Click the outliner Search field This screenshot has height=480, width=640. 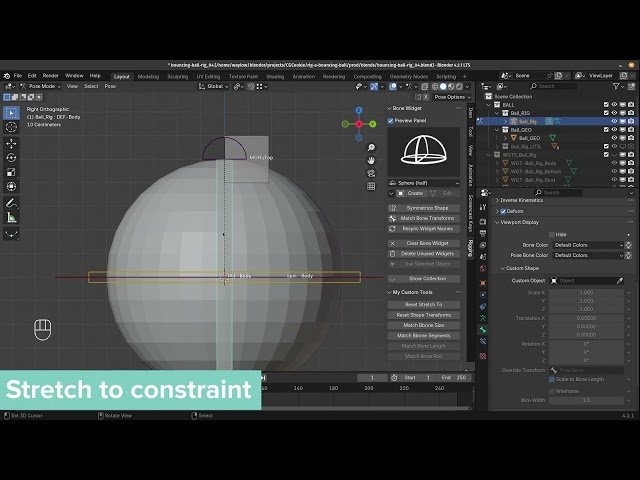pyautogui.click(x=553, y=87)
